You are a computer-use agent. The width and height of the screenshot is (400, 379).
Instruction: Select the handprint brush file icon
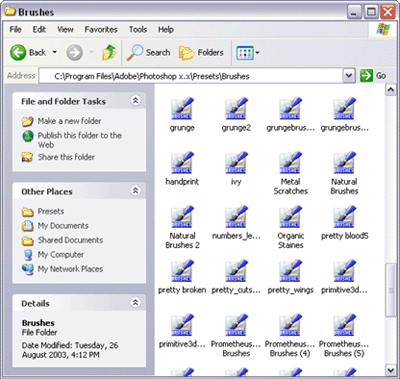point(182,162)
